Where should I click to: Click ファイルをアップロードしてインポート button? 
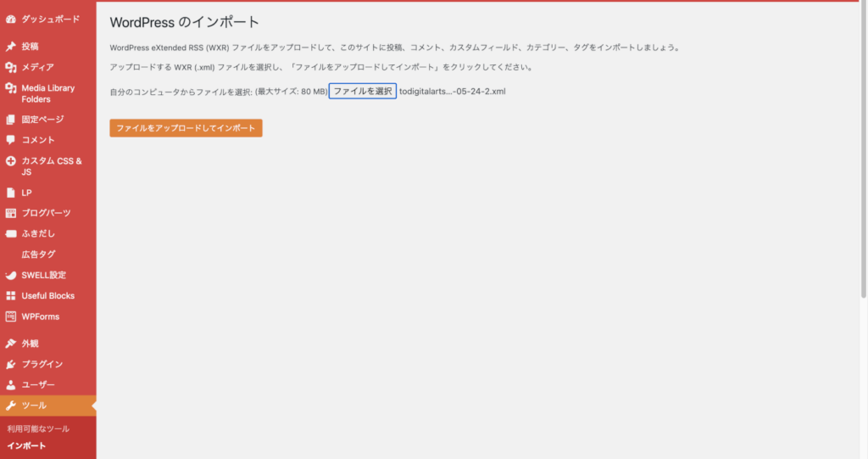[x=186, y=128]
